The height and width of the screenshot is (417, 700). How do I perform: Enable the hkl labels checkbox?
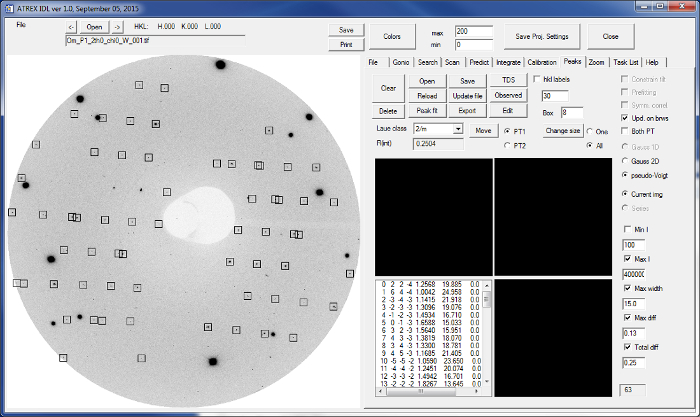[537, 79]
